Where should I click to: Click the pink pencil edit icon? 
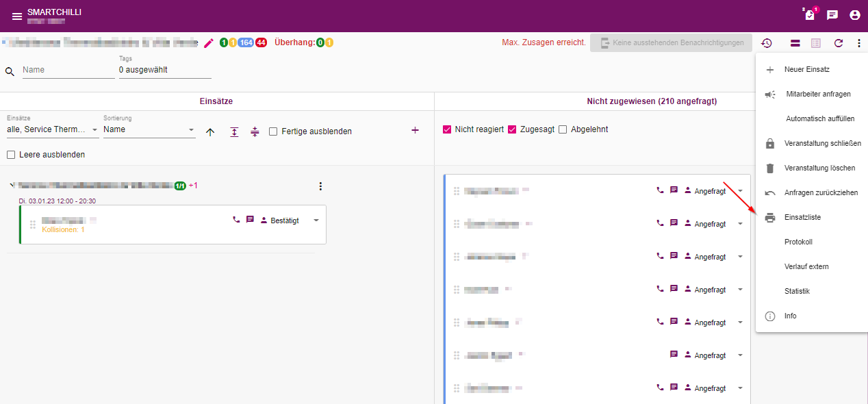pyautogui.click(x=209, y=43)
